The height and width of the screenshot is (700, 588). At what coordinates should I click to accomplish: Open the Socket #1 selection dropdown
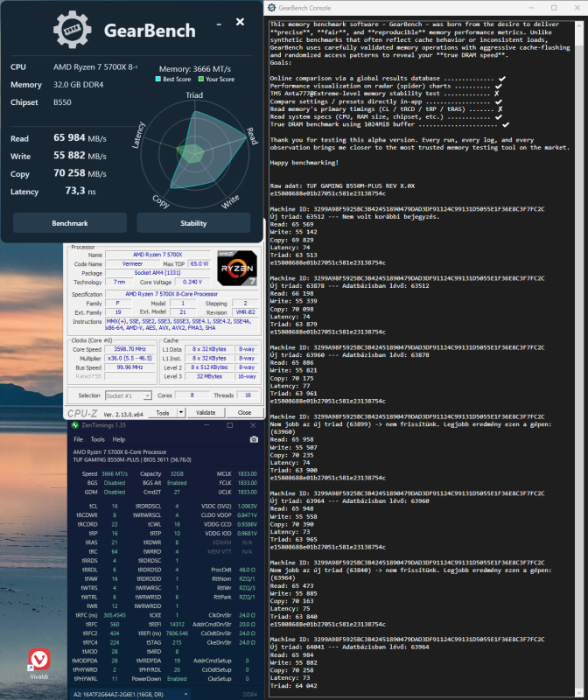(129, 395)
